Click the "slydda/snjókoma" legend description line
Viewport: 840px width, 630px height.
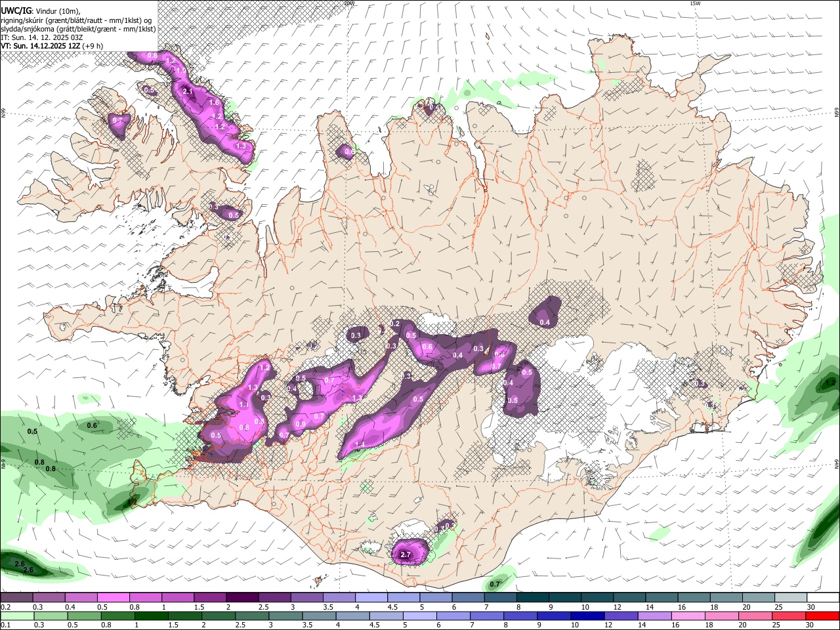(78, 29)
